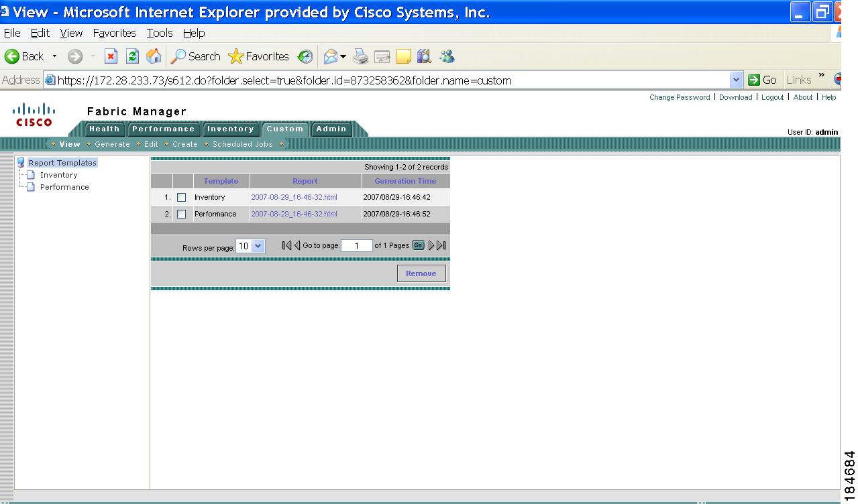The width and height of the screenshot is (858, 504).
Task: Expand the address bar dropdown arrow
Action: (x=737, y=80)
